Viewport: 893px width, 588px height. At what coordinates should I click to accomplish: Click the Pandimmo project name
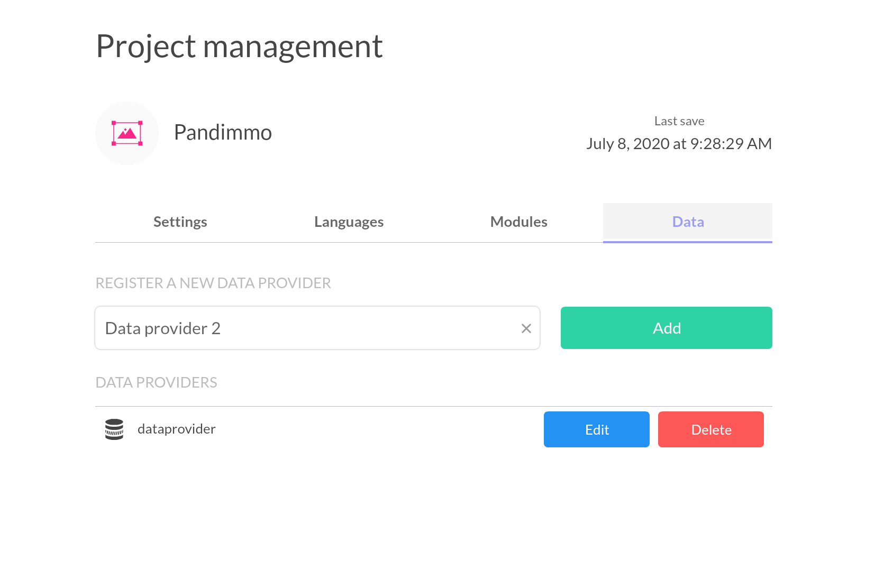click(223, 132)
